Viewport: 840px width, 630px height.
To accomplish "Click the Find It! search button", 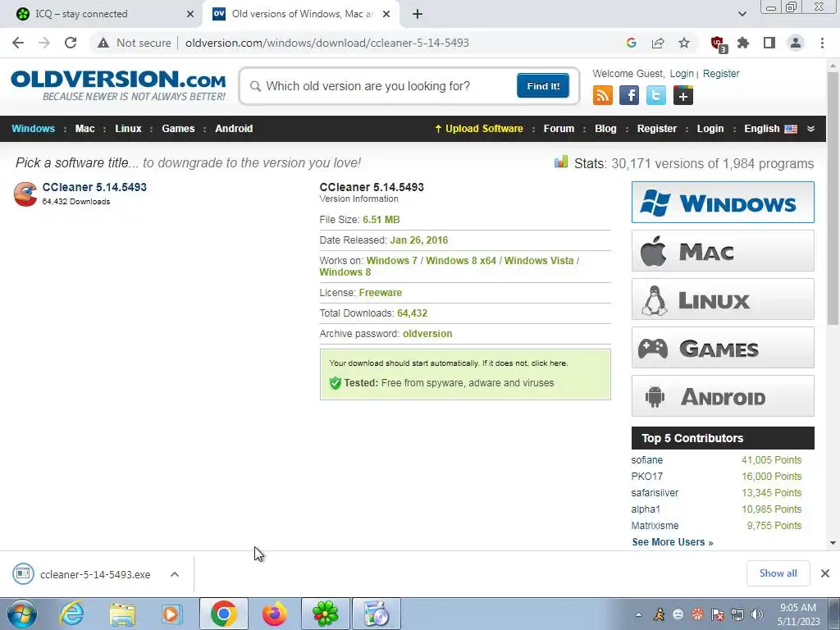I will click(543, 86).
